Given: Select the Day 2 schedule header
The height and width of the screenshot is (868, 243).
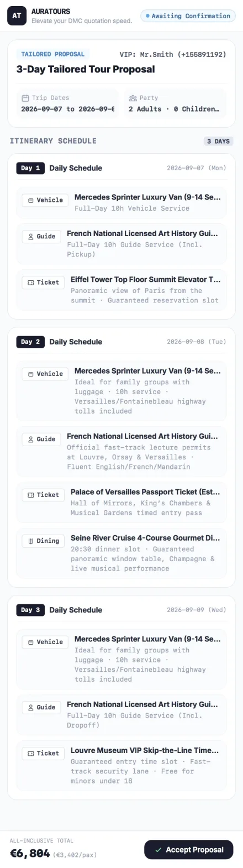Looking at the screenshot, I should [x=121, y=342].
